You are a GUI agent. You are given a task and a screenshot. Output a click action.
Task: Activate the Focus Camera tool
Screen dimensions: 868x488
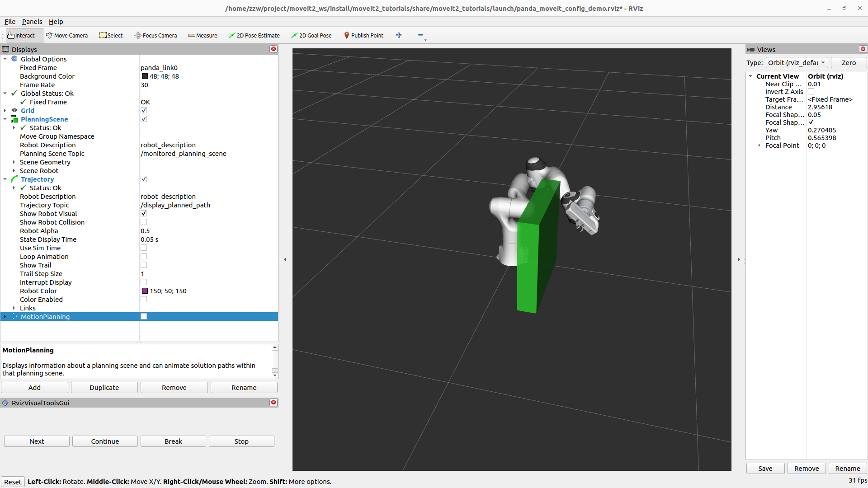tap(156, 35)
